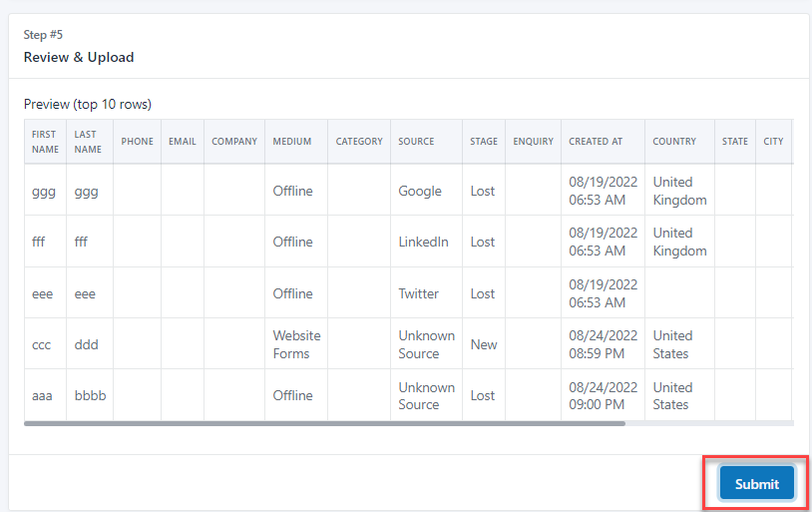
Task: Select the Company column header
Action: pyautogui.click(x=234, y=142)
